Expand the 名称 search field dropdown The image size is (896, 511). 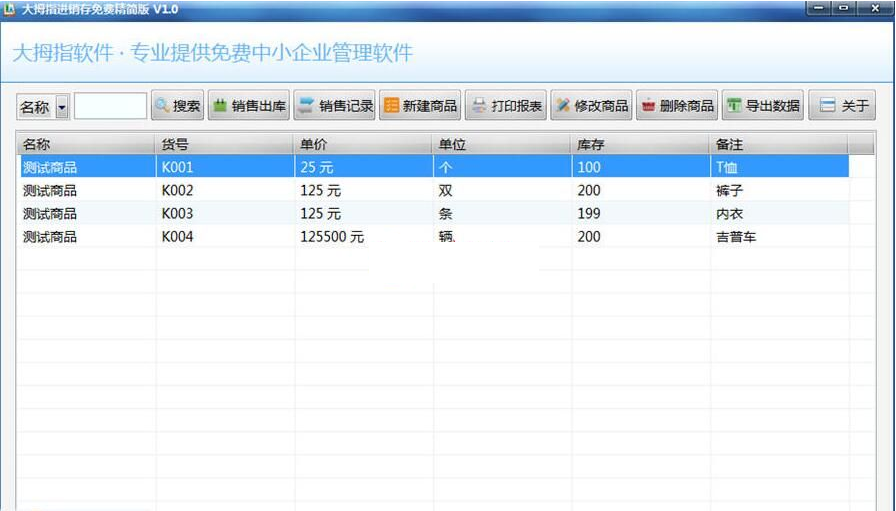62,107
